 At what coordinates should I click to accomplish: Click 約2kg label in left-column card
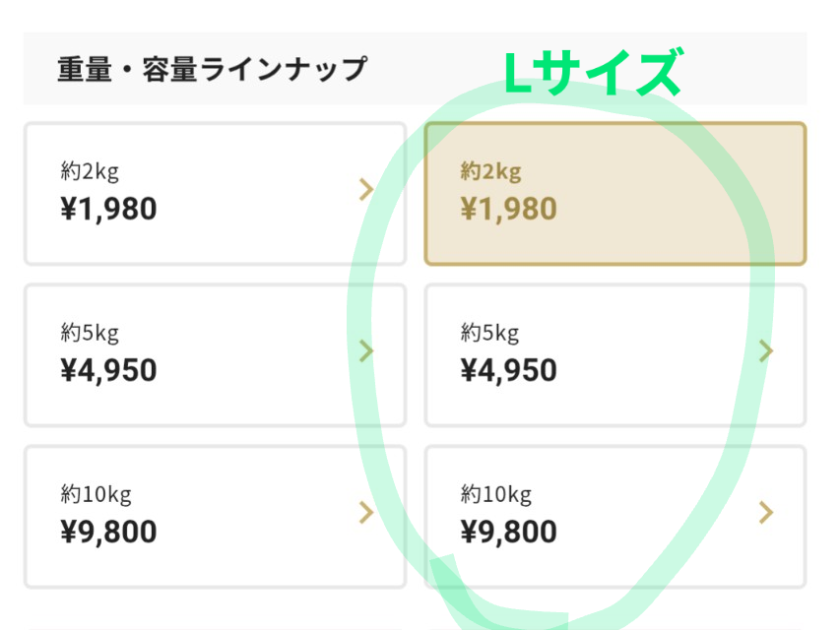coord(89,171)
